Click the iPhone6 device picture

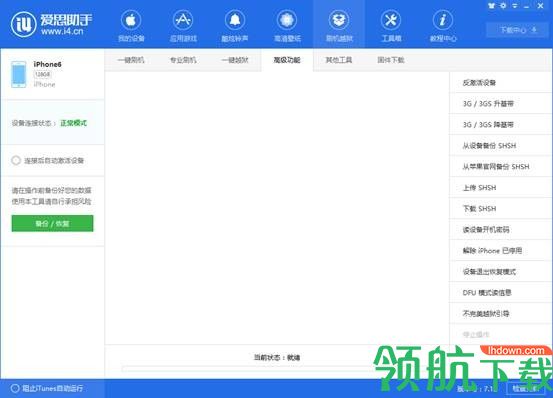18,74
